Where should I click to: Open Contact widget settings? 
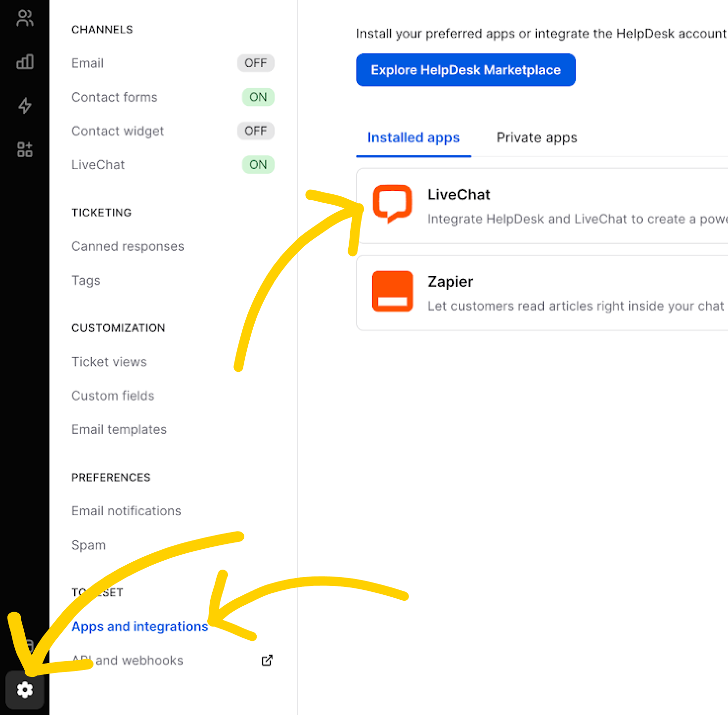pos(118,131)
